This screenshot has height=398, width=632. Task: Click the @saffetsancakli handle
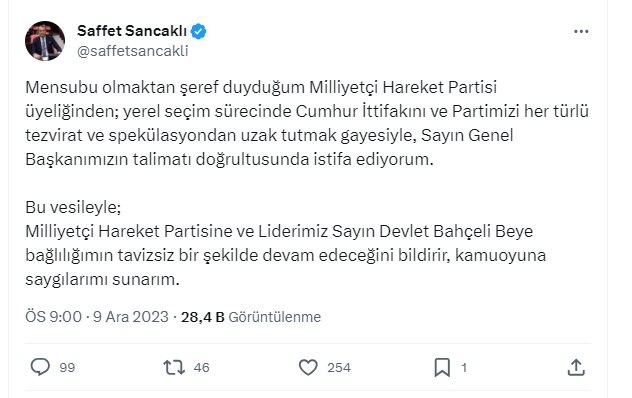pos(133,51)
